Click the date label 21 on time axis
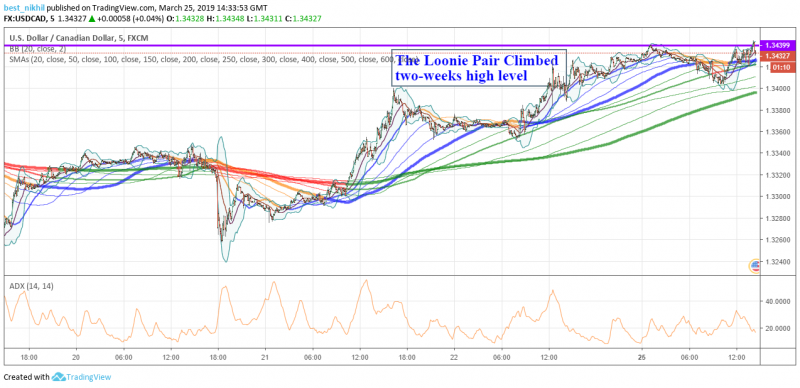 coord(265,357)
